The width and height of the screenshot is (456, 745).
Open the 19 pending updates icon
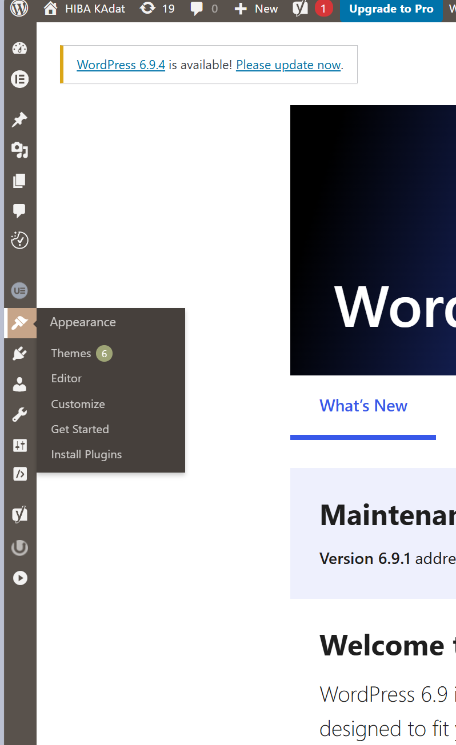pyautogui.click(x=157, y=9)
